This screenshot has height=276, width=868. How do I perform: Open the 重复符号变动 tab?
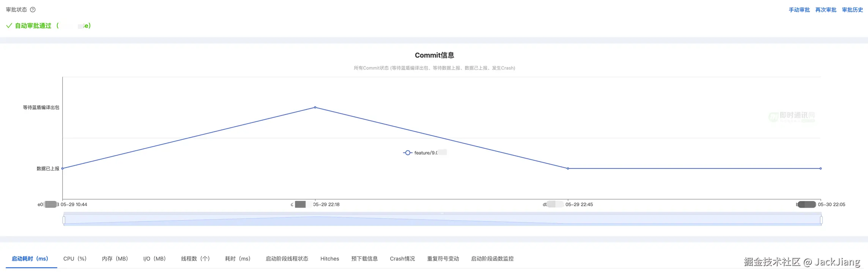pos(443,259)
